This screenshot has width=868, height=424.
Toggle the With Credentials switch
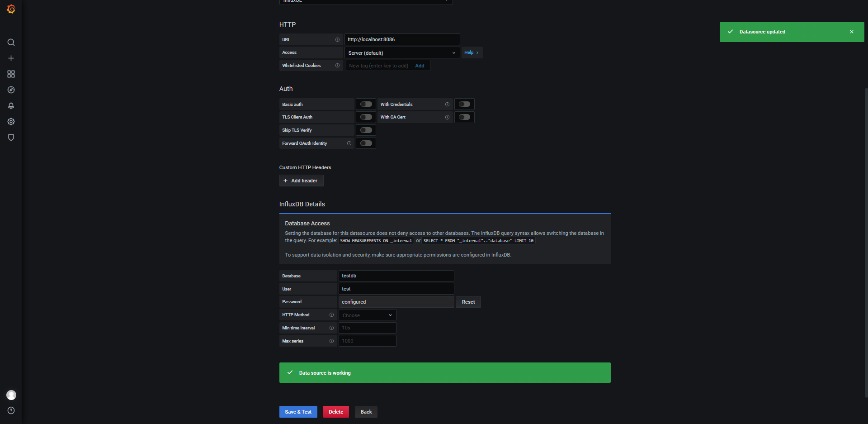(x=464, y=105)
